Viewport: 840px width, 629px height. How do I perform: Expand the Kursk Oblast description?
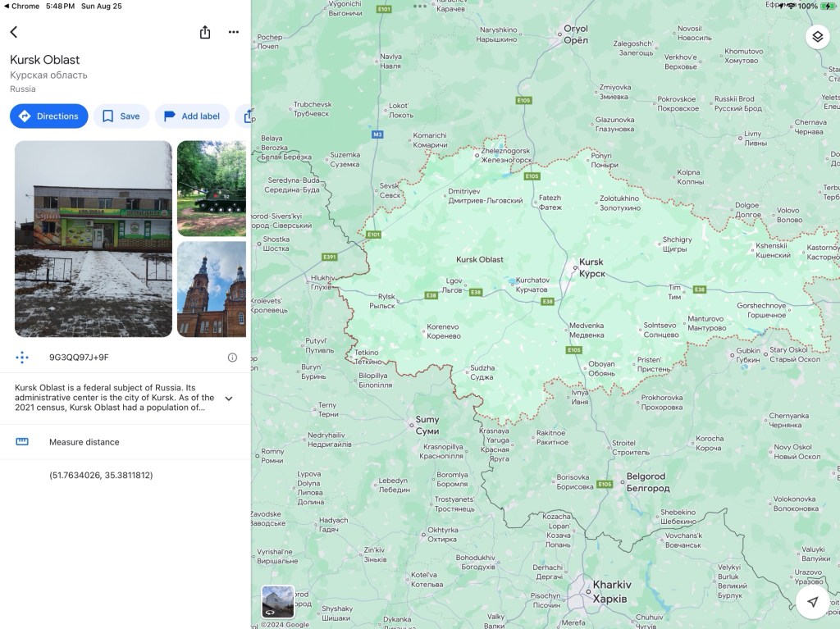[228, 399]
